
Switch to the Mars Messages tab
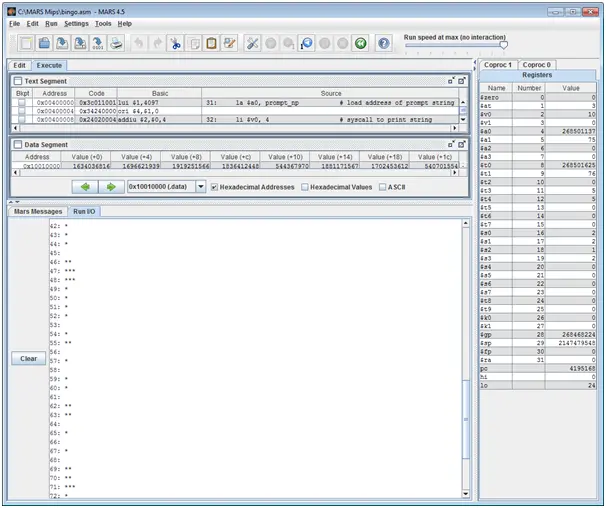38,211
